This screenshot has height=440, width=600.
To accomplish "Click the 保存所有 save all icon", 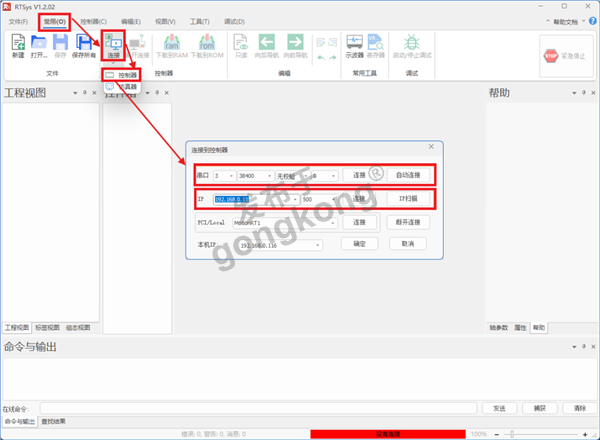I will click(84, 42).
